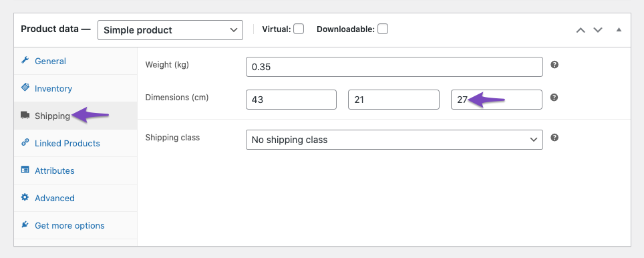Open the General tab

tap(75, 61)
